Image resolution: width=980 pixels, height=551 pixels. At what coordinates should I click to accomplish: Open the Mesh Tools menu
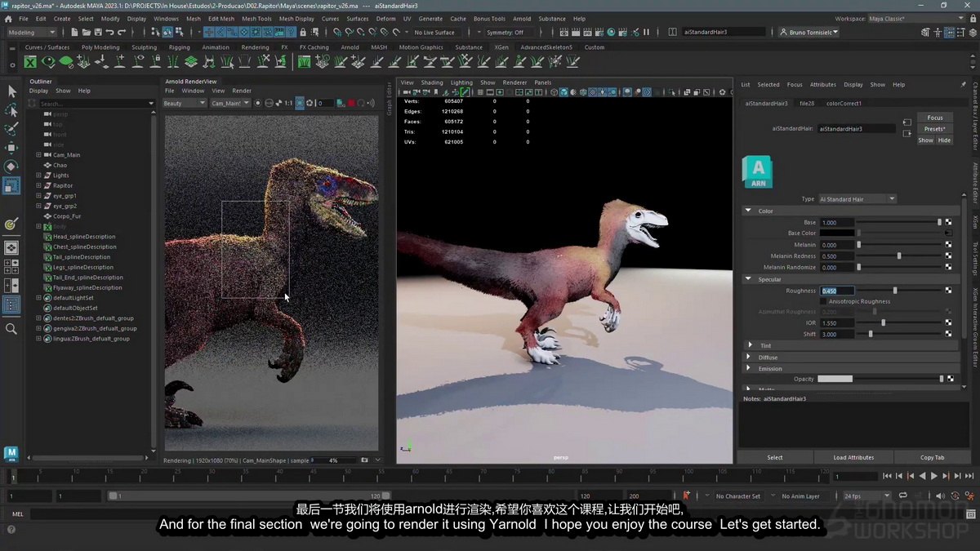(x=256, y=19)
